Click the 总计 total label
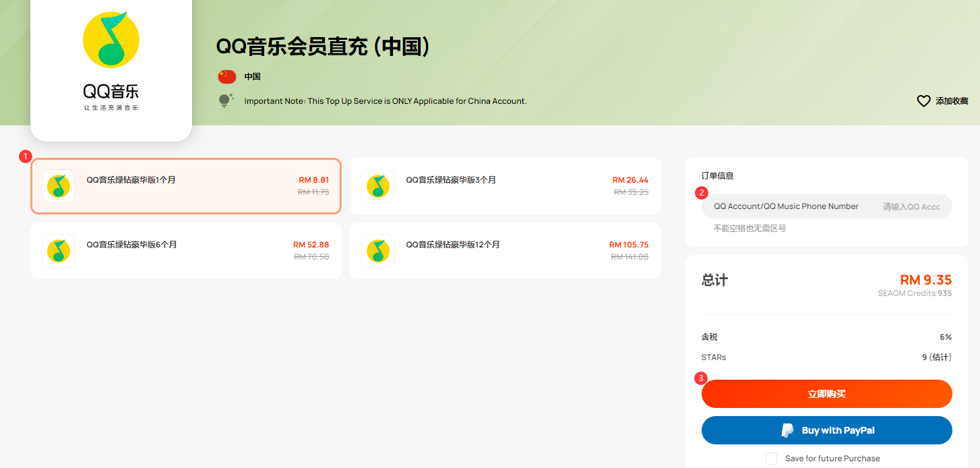This screenshot has height=468, width=980. tap(715, 280)
